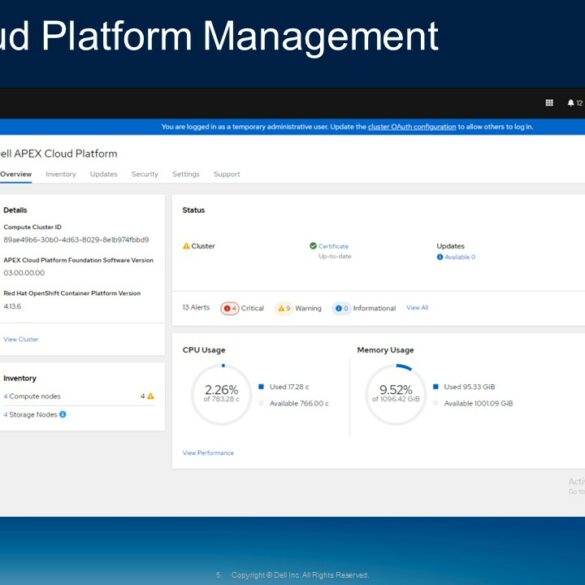The image size is (585, 585).
Task: Open the Support tab
Action: 226,174
